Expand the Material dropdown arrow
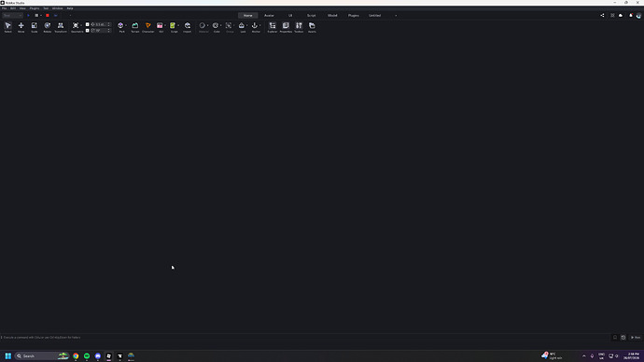This screenshot has width=644, height=362. (208, 25)
